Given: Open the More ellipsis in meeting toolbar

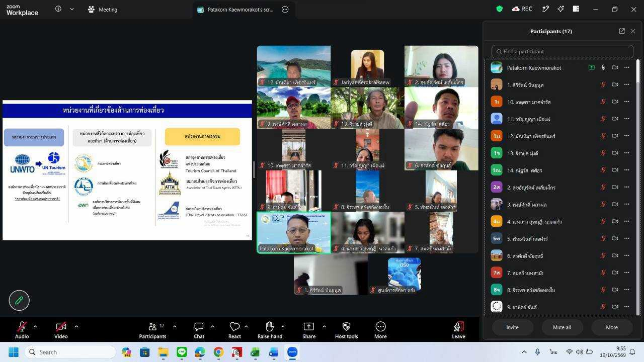Looking at the screenshot, I should pyautogui.click(x=380, y=327).
